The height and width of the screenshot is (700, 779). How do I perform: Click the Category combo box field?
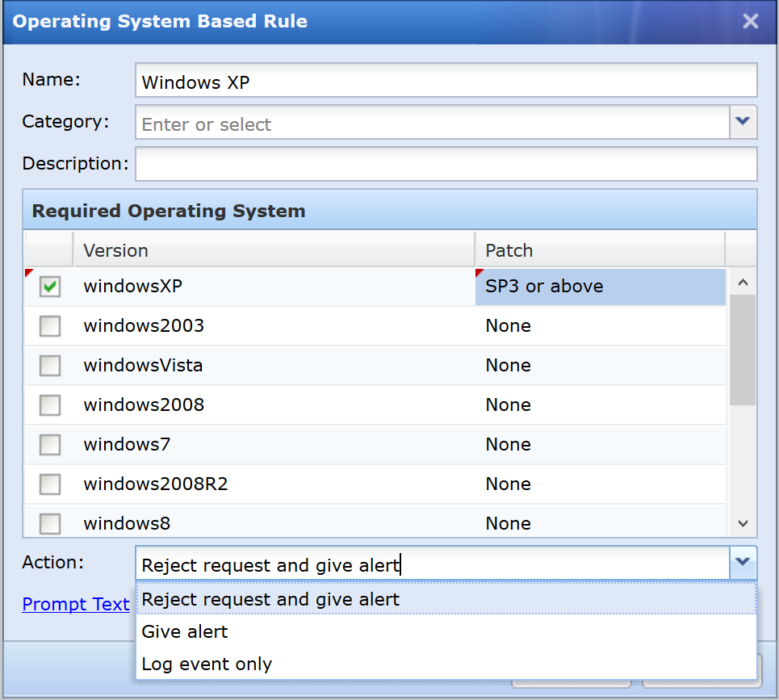click(x=432, y=122)
